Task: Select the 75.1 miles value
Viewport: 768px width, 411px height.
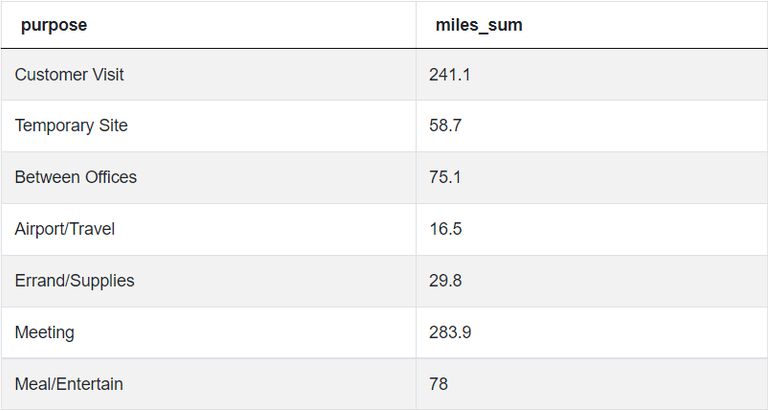Action: pyautogui.click(x=445, y=177)
